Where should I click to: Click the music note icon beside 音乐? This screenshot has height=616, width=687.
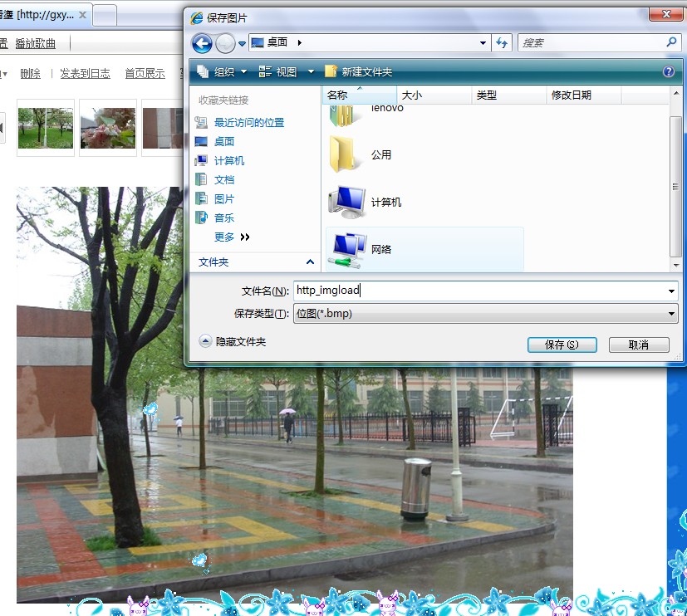click(x=201, y=218)
